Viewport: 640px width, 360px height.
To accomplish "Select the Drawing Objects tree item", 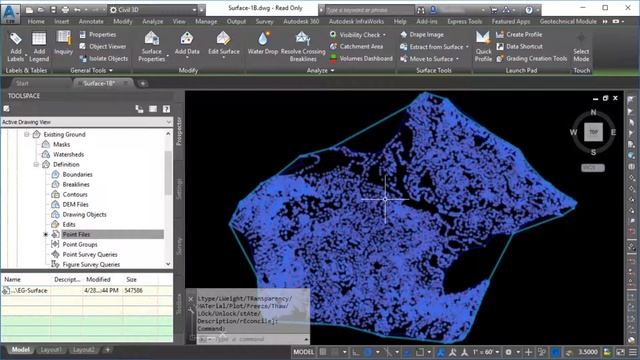I will [x=84, y=215].
